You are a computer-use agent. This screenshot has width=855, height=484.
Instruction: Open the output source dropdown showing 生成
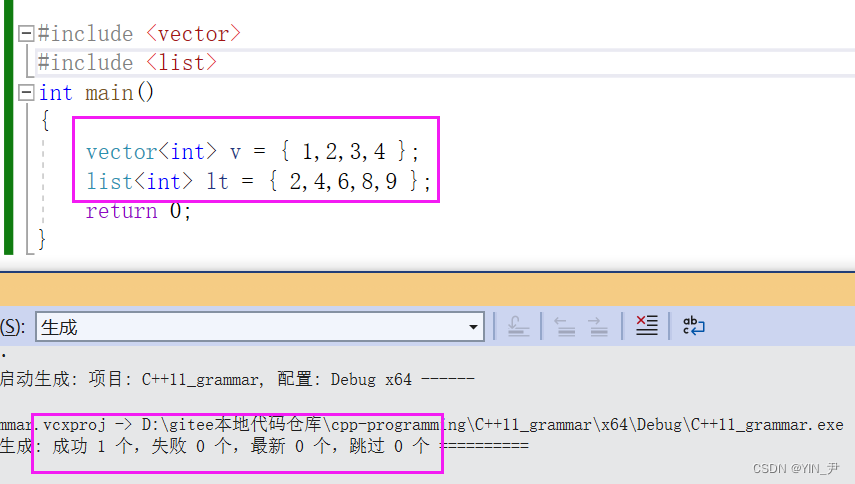pos(260,327)
